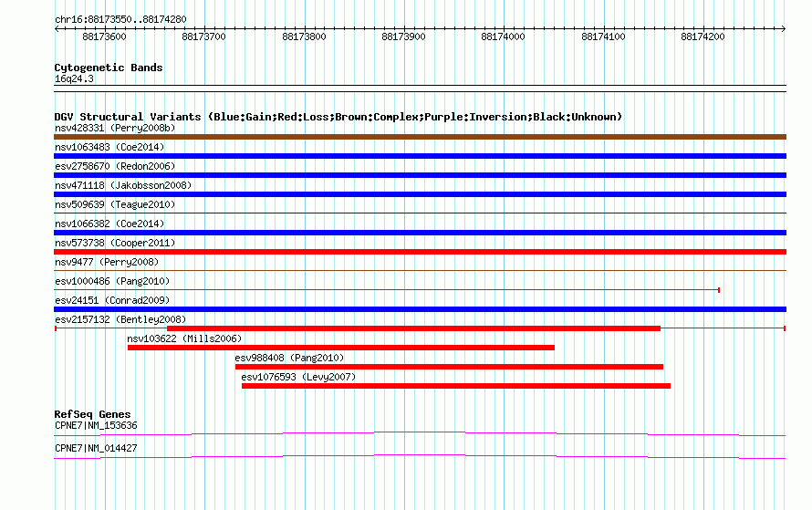This screenshot has width=812, height=510.
Task: Open nsv573738 (Cooper2011) label
Action: click(x=115, y=243)
